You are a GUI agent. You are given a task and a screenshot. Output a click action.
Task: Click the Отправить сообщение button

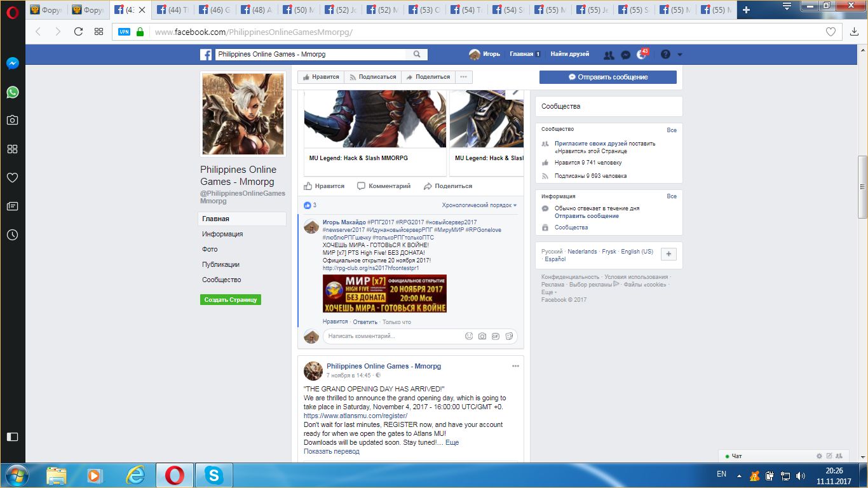coord(607,77)
